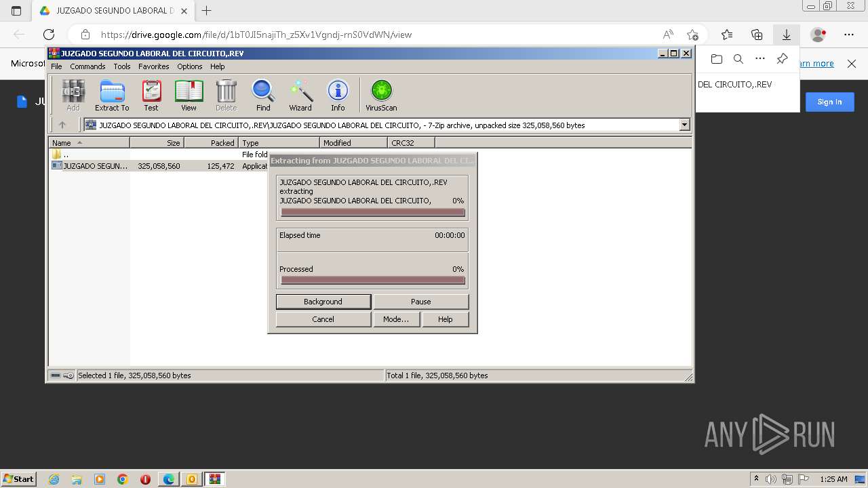868x488 pixels.
Task: Run the VirusScan bug icon
Action: (381, 95)
